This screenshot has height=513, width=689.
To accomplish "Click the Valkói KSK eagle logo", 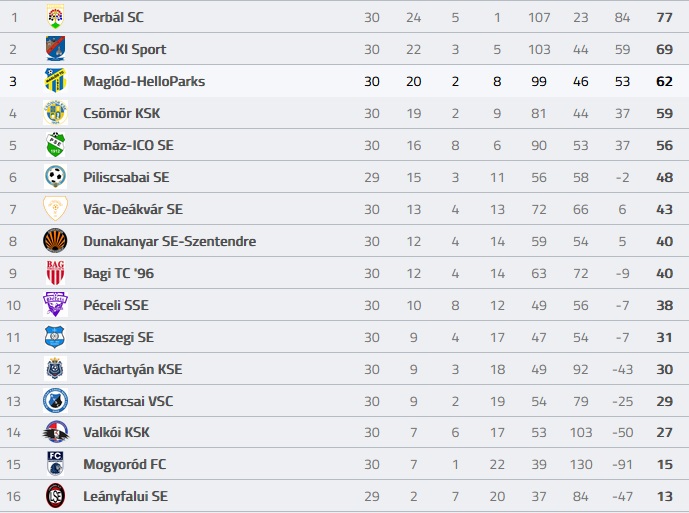I will (x=56, y=432).
